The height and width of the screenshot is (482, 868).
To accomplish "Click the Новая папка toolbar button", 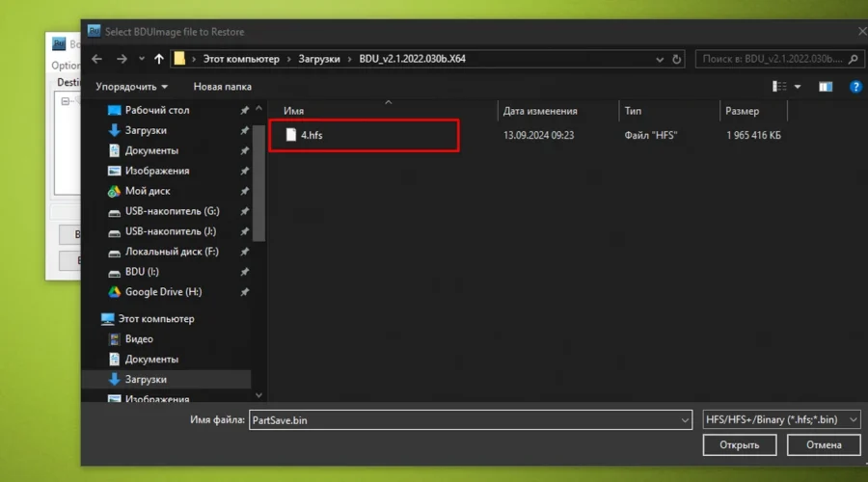I will pos(222,86).
